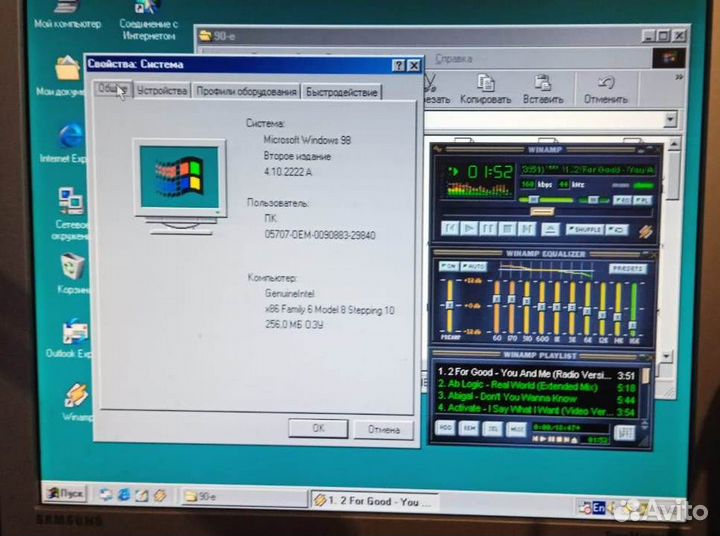720x536 pixels.
Task: Switch to the Профили оборудования tab
Action: click(246, 91)
